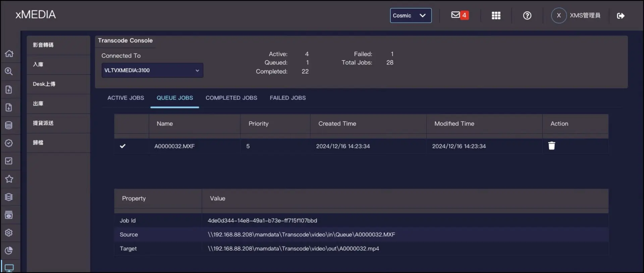Open the FAILED JOBS tab

tap(287, 98)
